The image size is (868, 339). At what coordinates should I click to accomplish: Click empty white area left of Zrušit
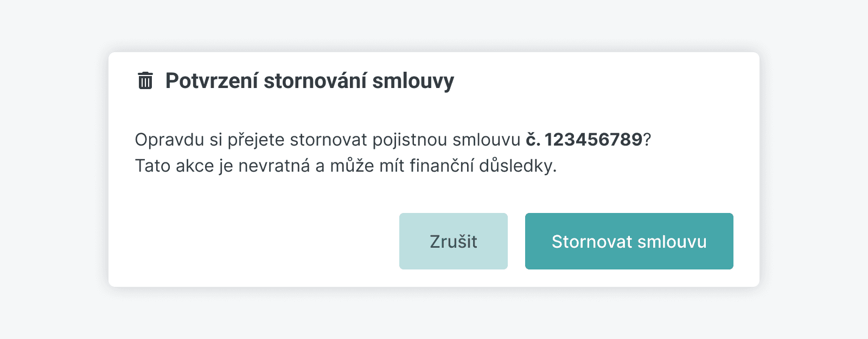260,241
